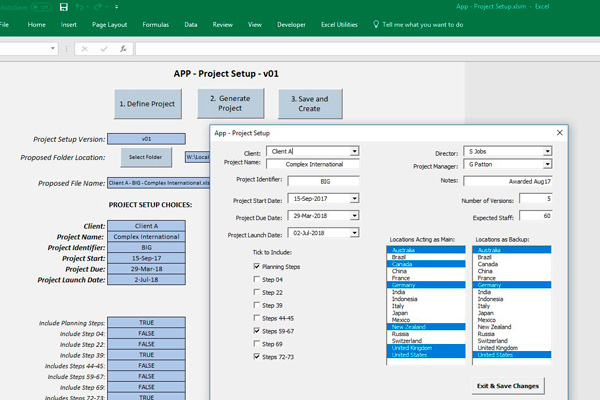The height and width of the screenshot is (400, 600).
Task: Select Japan in Locations as Backup list
Action: point(512,313)
